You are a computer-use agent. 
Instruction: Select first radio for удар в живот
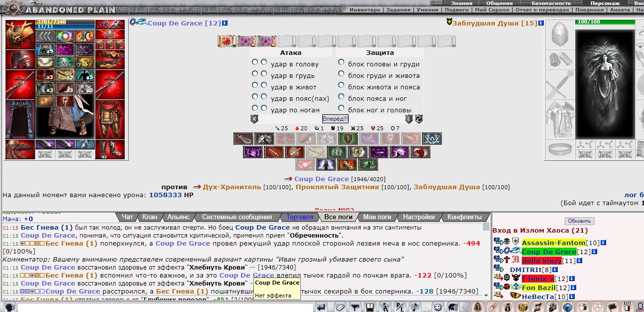point(254,85)
